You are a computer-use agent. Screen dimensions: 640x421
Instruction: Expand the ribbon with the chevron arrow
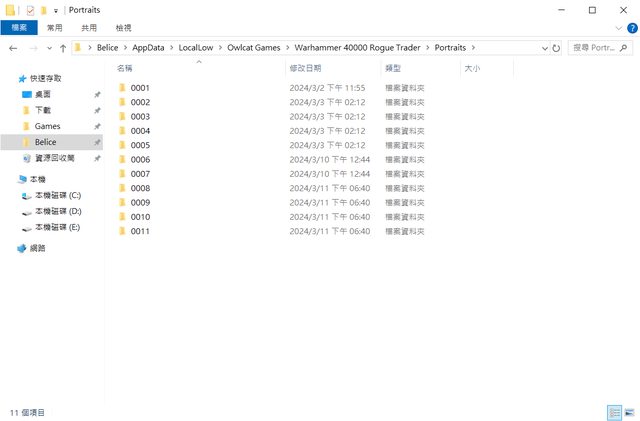(x=619, y=28)
